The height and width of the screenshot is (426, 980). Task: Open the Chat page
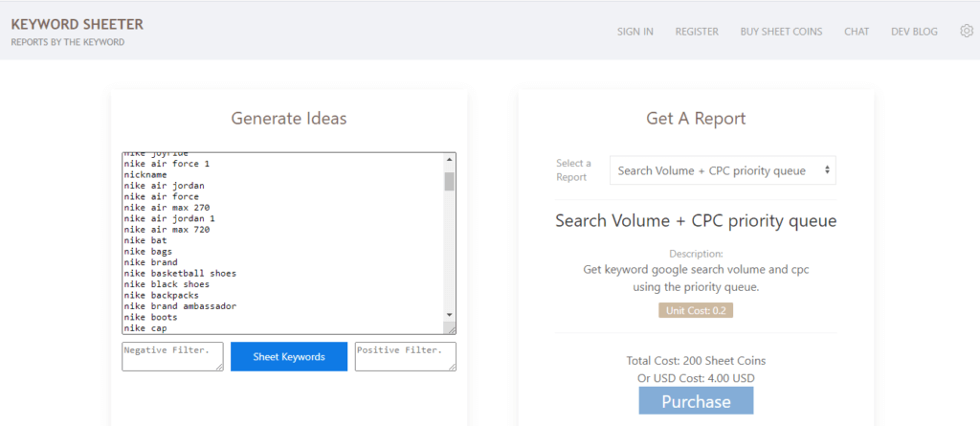click(857, 32)
